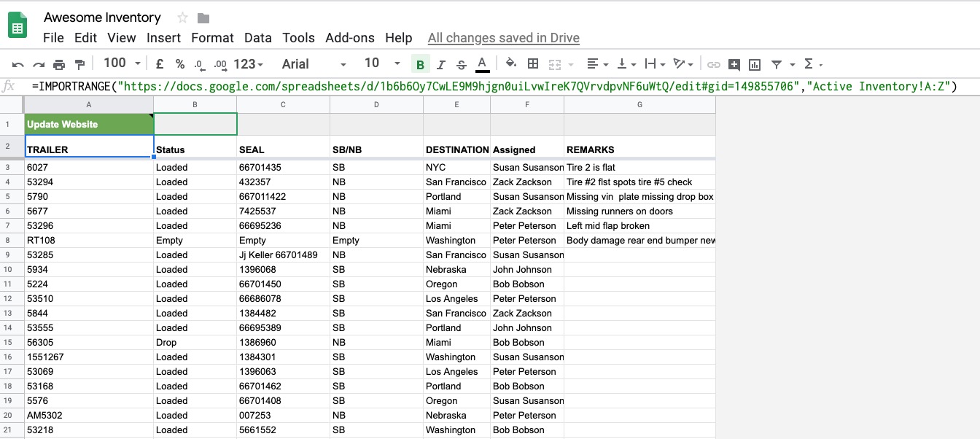The image size is (980, 439).
Task: Format as currency with pound icon
Action: tap(160, 64)
